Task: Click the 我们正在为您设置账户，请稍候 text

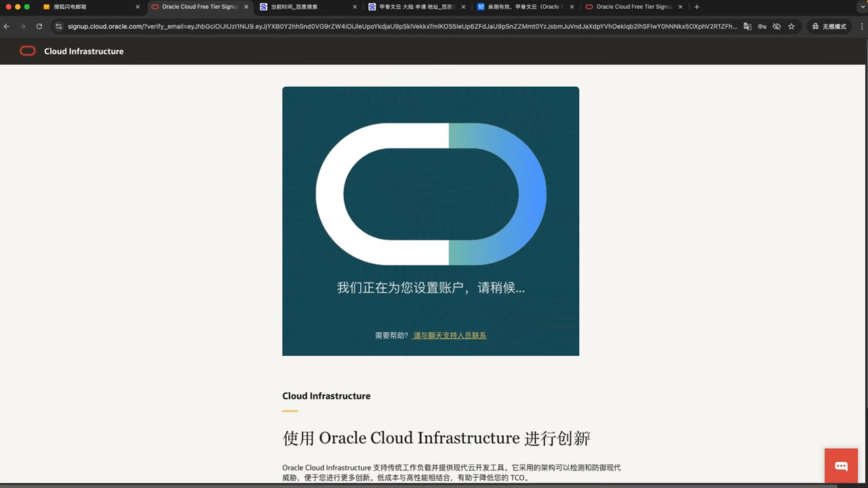Action: point(431,287)
